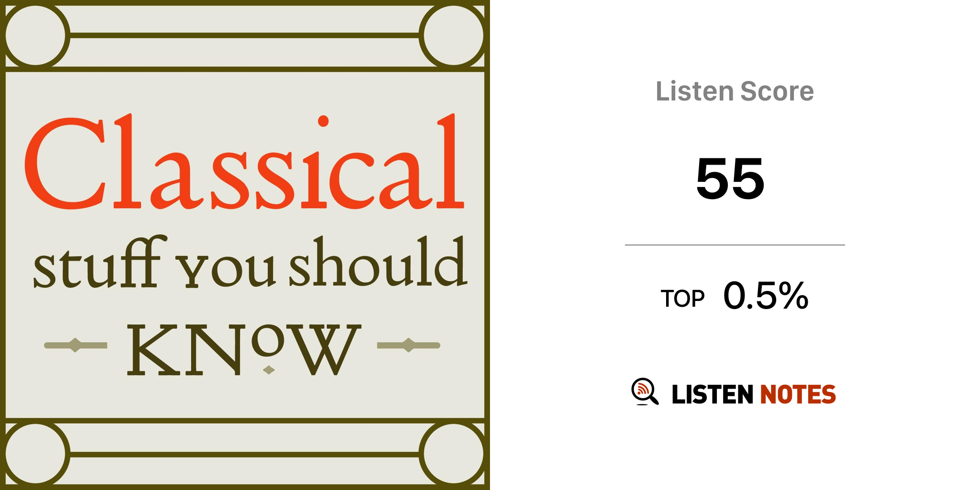Click the top-left circle ornament on the cover
The width and height of the screenshot is (980, 490).
(x=35, y=35)
